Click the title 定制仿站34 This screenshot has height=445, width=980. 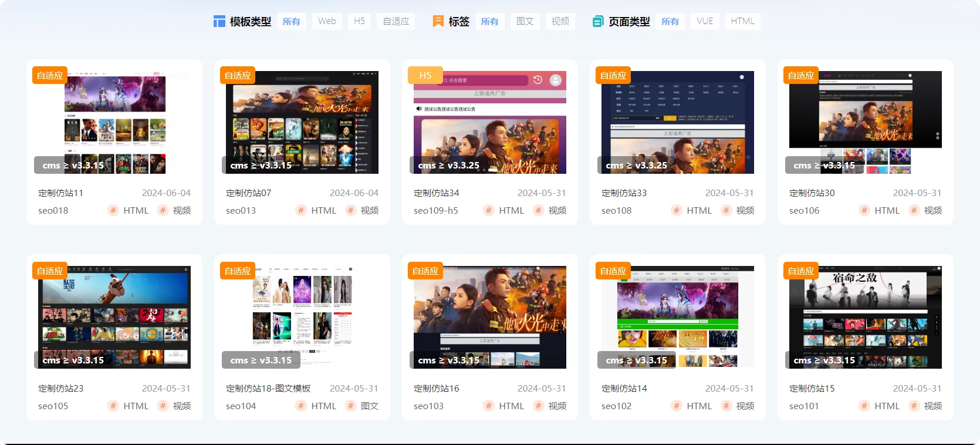(437, 193)
